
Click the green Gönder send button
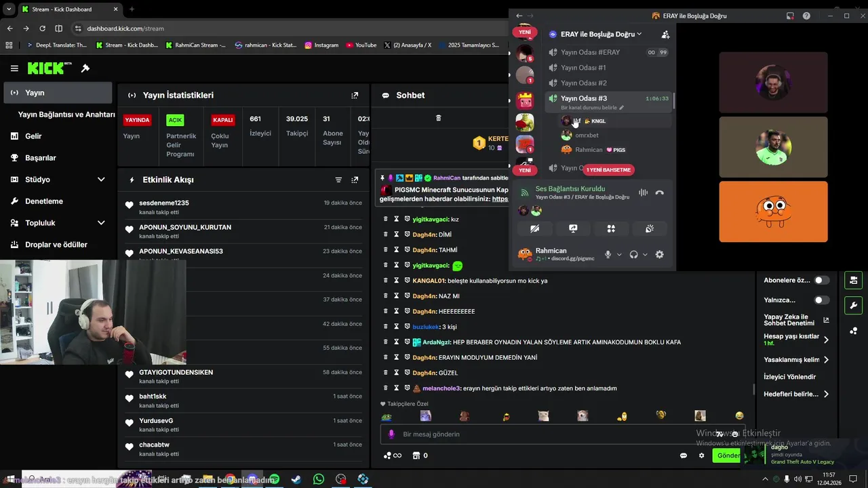tap(728, 455)
